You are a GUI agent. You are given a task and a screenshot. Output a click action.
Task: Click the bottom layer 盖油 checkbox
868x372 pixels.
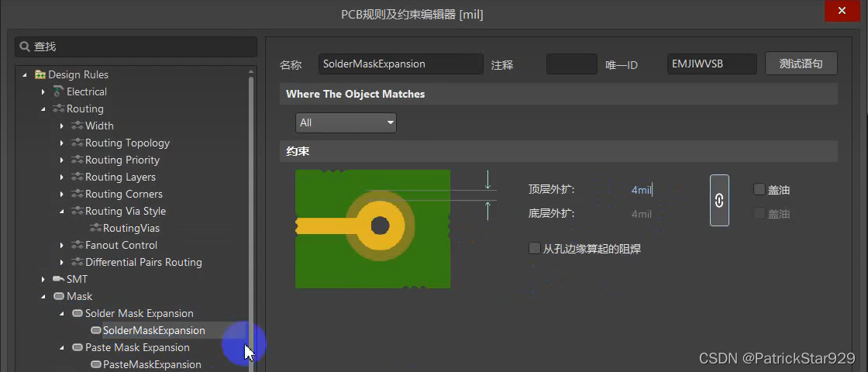click(x=759, y=213)
